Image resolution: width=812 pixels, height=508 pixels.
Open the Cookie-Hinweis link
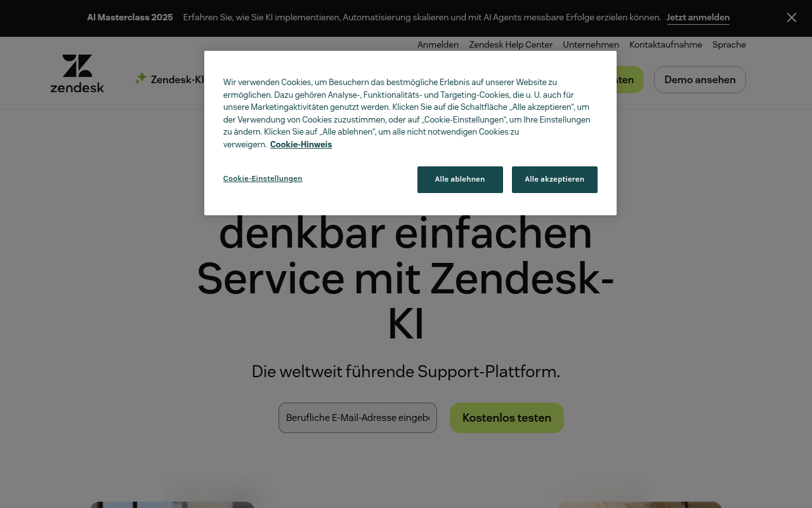(301, 144)
